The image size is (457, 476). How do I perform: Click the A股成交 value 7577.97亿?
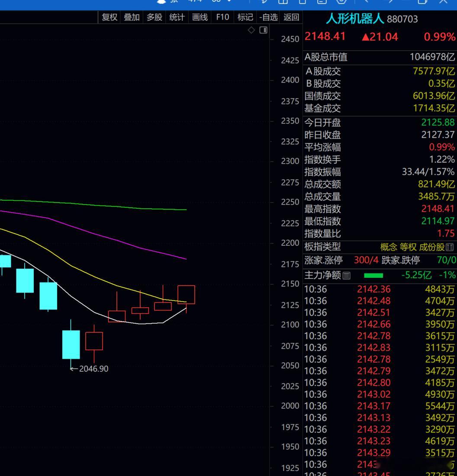click(x=434, y=71)
